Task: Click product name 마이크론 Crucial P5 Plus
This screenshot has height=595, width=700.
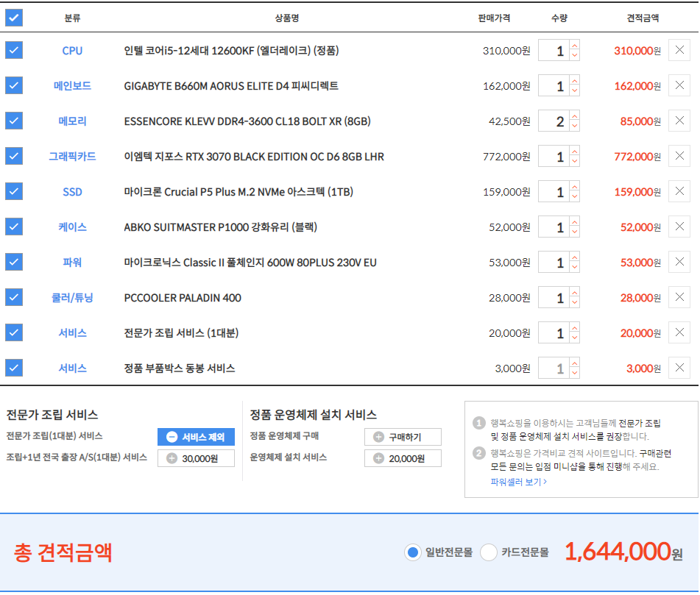Action: tap(238, 192)
